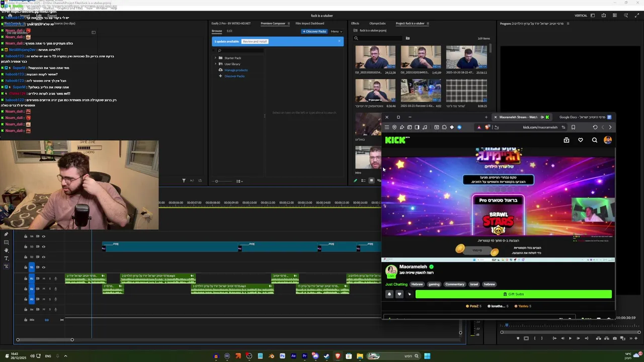Screen dimensions: 644x362
Task: Switch to OlympicSubs tab
Action: [x=377, y=24]
